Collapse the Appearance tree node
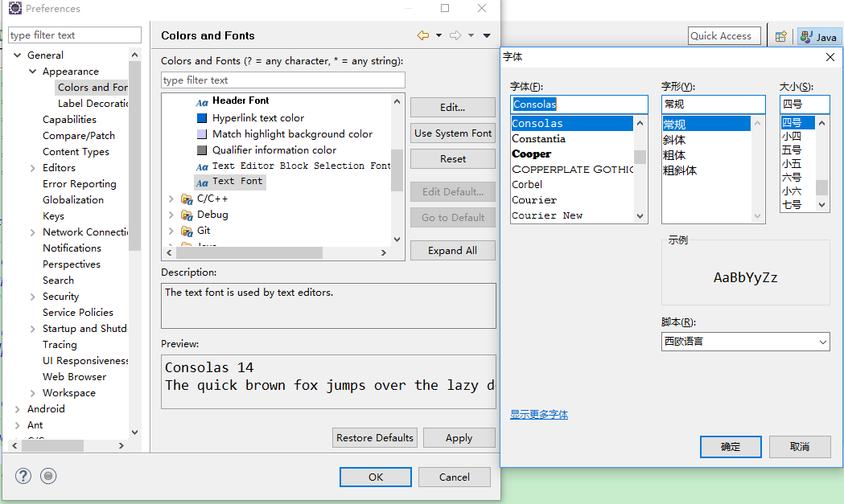This screenshot has height=504, width=844. point(32,71)
